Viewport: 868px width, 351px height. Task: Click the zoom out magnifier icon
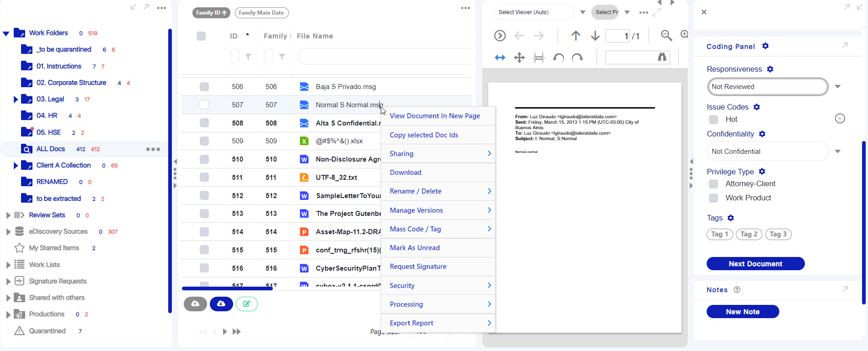(666, 35)
